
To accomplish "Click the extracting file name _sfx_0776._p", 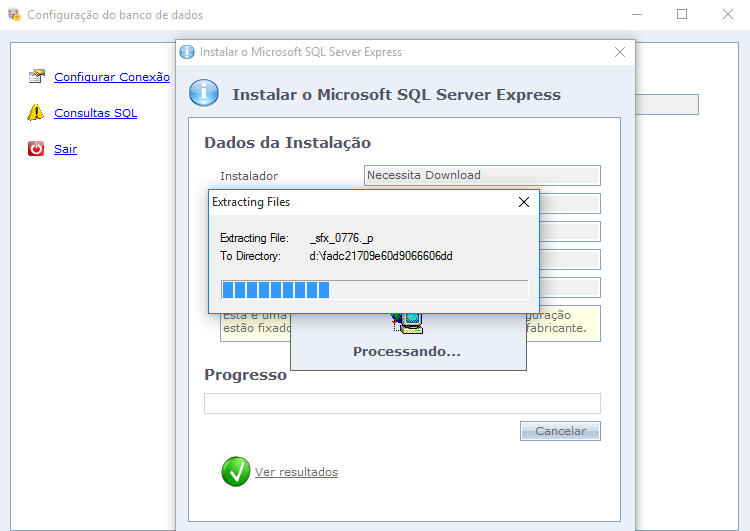I will coord(342,238).
